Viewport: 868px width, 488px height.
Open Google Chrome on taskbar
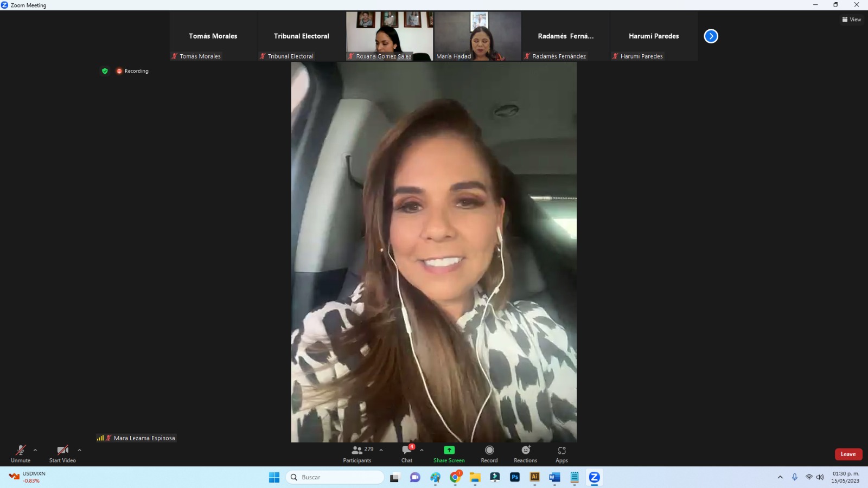[x=455, y=477]
